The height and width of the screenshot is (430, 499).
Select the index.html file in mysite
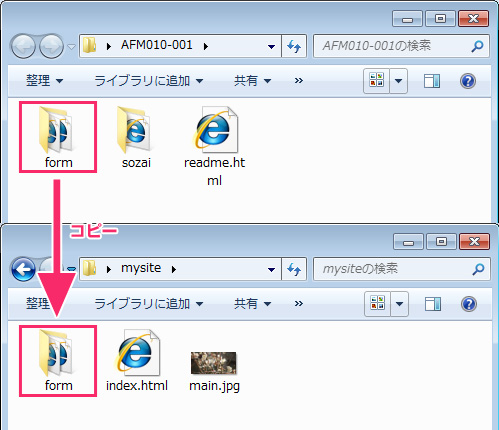click(x=137, y=360)
